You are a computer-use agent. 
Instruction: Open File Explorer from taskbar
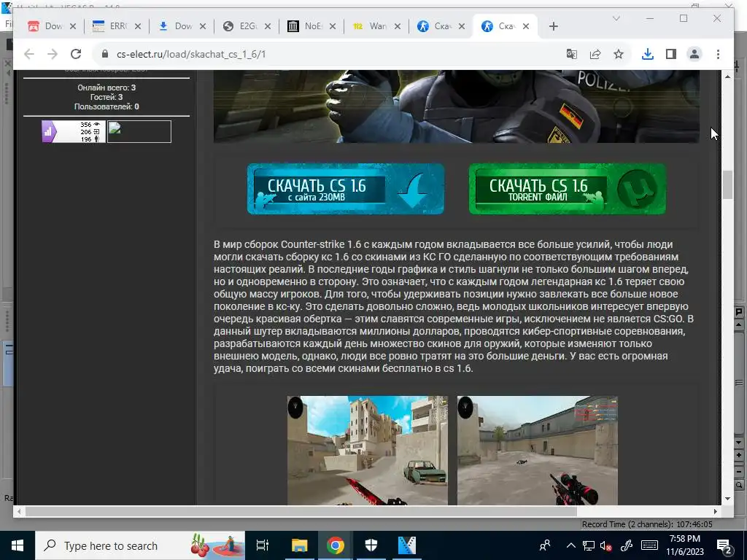[x=300, y=545]
